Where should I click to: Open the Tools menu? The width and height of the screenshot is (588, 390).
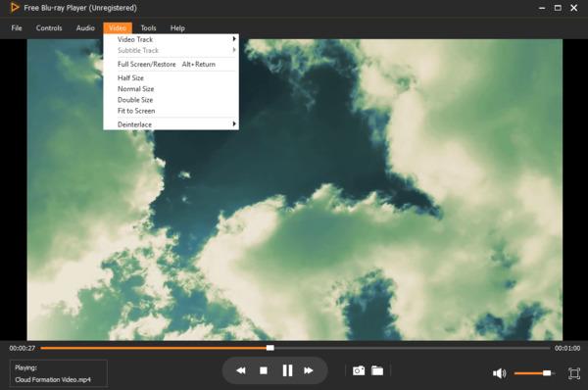148,28
